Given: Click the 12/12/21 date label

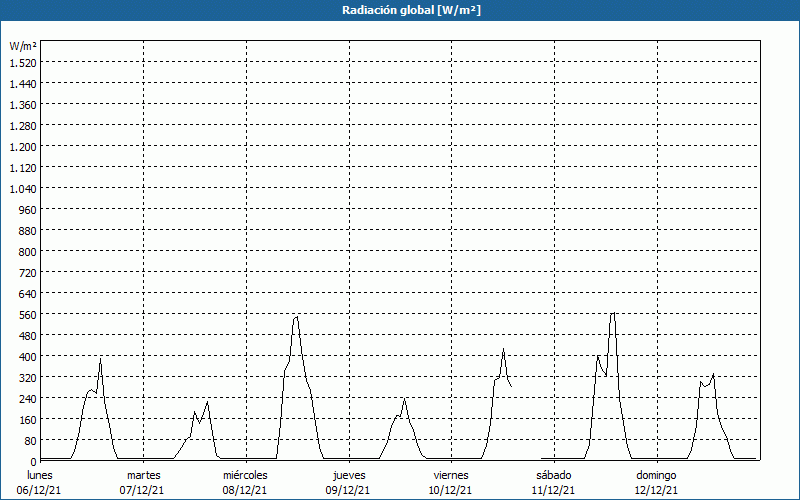Looking at the screenshot, I should 656,490.
